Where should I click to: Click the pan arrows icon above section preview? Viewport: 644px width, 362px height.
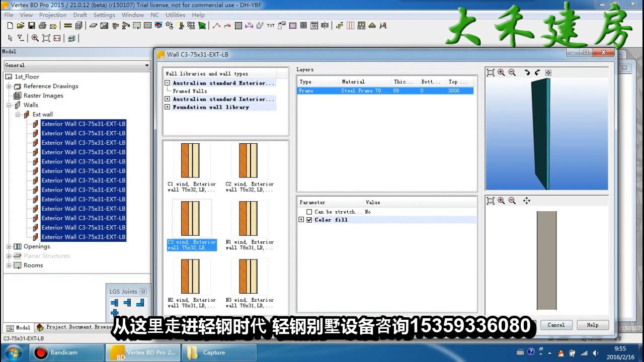pyautogui.click(x=527, y=201)
